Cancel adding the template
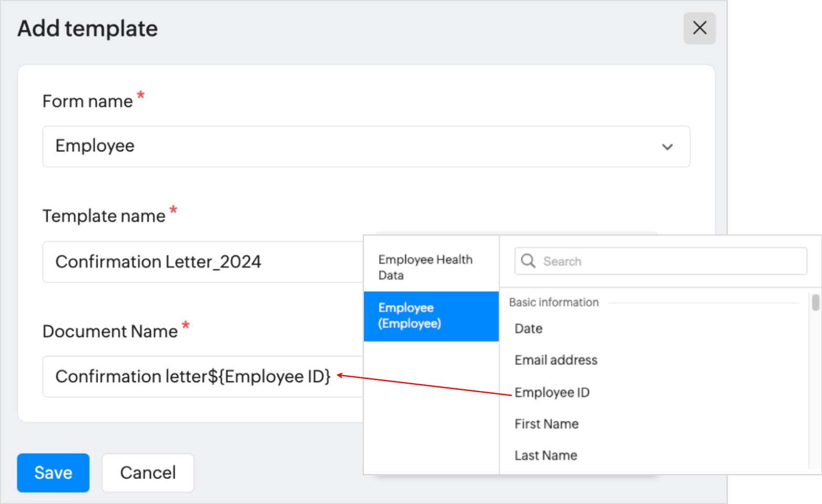 tap(148, 473)
